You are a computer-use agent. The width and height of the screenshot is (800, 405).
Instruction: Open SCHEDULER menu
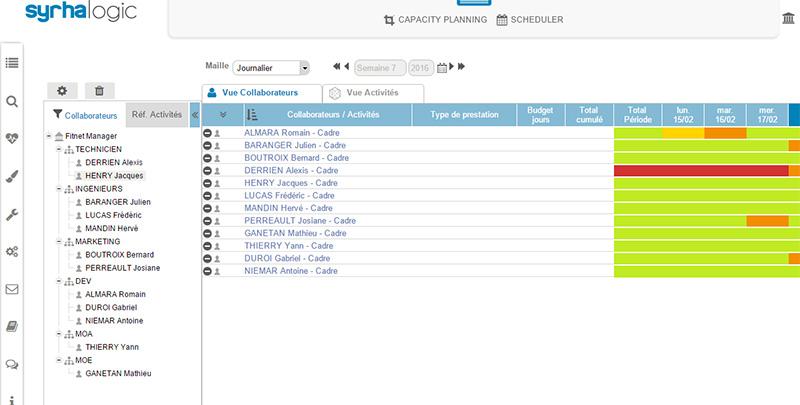click(530, 20)
